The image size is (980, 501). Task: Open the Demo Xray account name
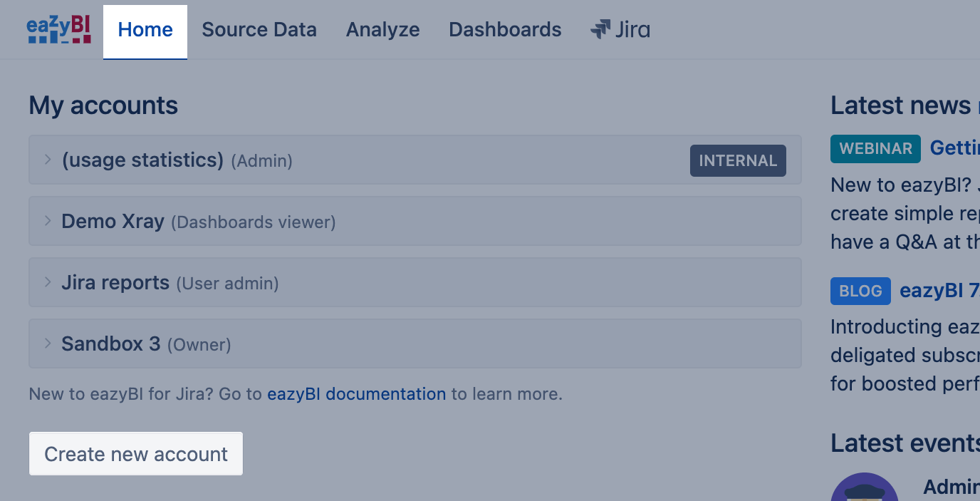tap(113, 221)
